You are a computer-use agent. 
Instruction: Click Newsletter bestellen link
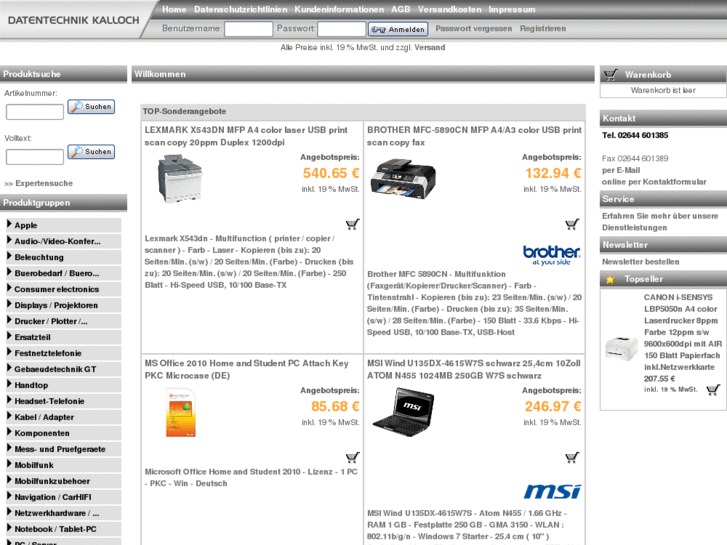(641, 262)
